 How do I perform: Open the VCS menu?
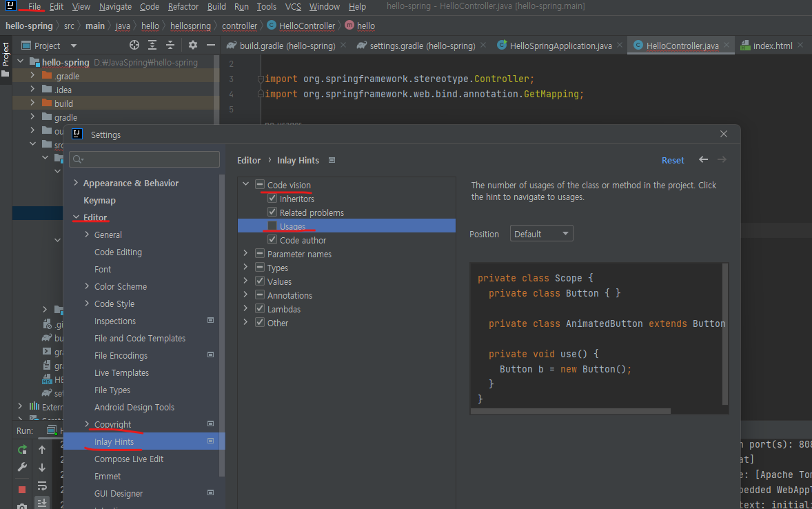[292, 7]
